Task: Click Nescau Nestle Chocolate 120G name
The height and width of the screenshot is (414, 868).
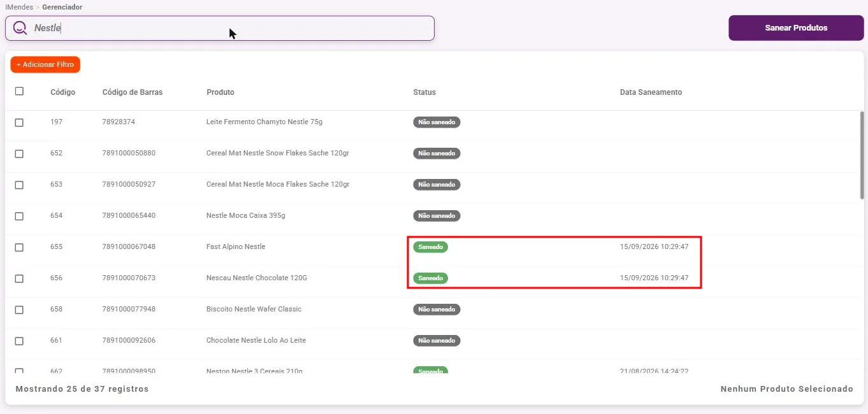Action: (257, 278)
